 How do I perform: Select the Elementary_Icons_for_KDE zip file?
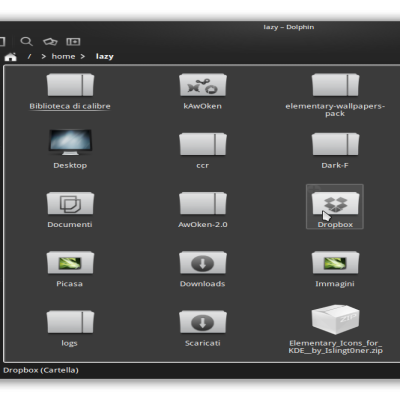335,329
